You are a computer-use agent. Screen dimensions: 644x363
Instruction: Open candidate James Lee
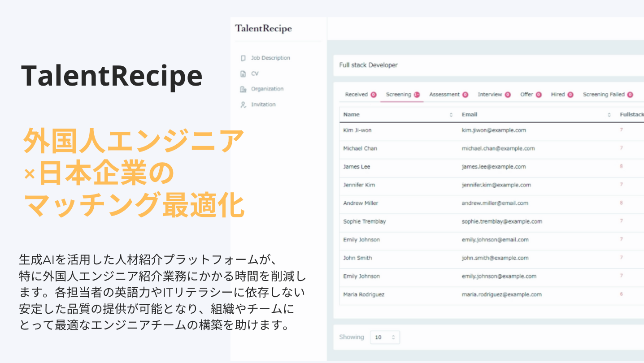point(357,167)
